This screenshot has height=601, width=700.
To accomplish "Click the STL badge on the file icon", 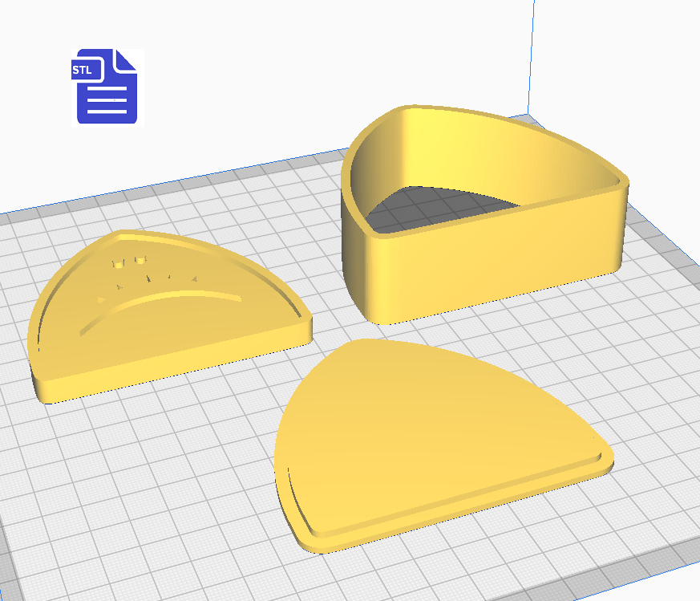I will [83, 70].
